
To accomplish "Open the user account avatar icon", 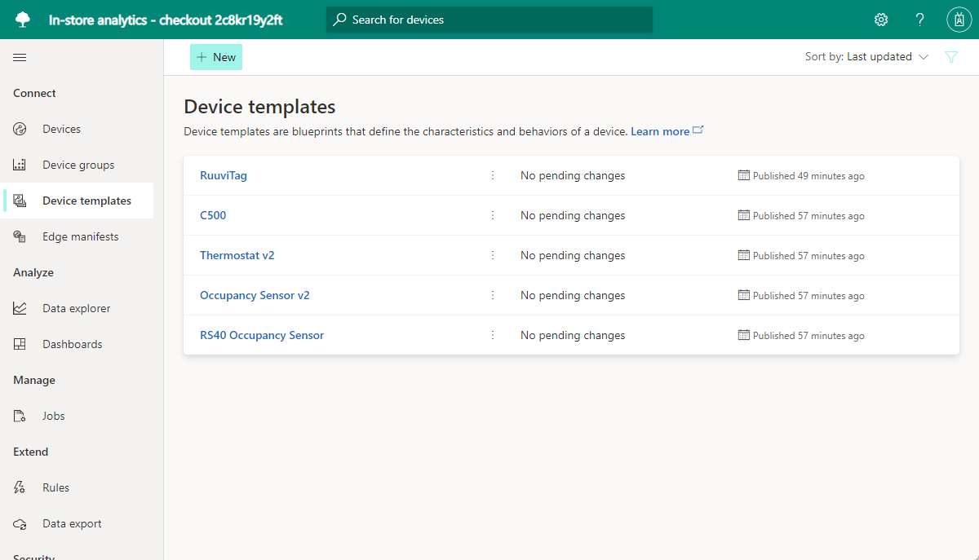I will (x=958, y=20).
